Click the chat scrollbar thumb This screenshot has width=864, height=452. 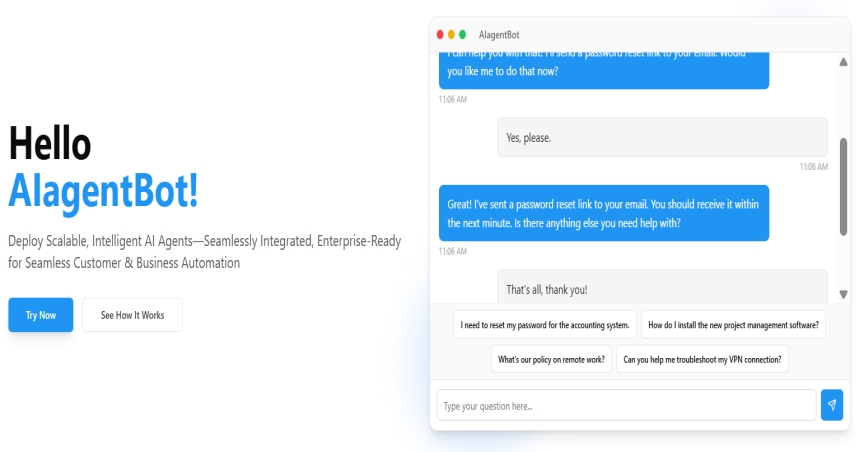click(843, 187)
